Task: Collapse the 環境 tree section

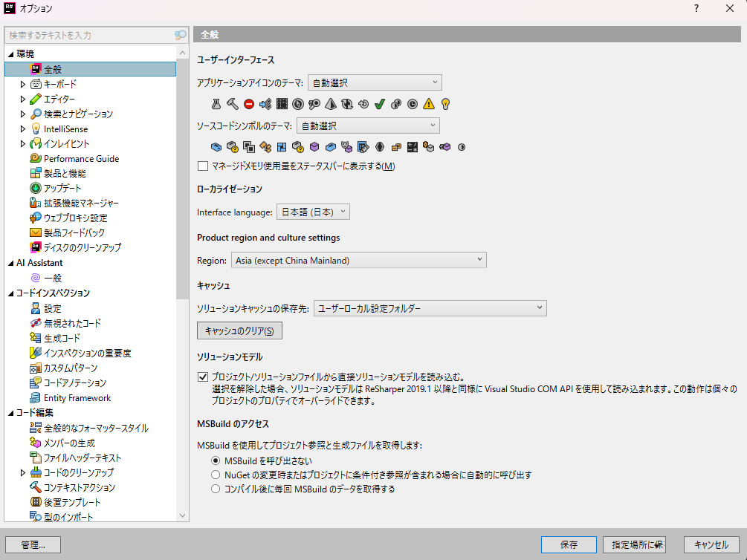Action: (x=10, y=54)
